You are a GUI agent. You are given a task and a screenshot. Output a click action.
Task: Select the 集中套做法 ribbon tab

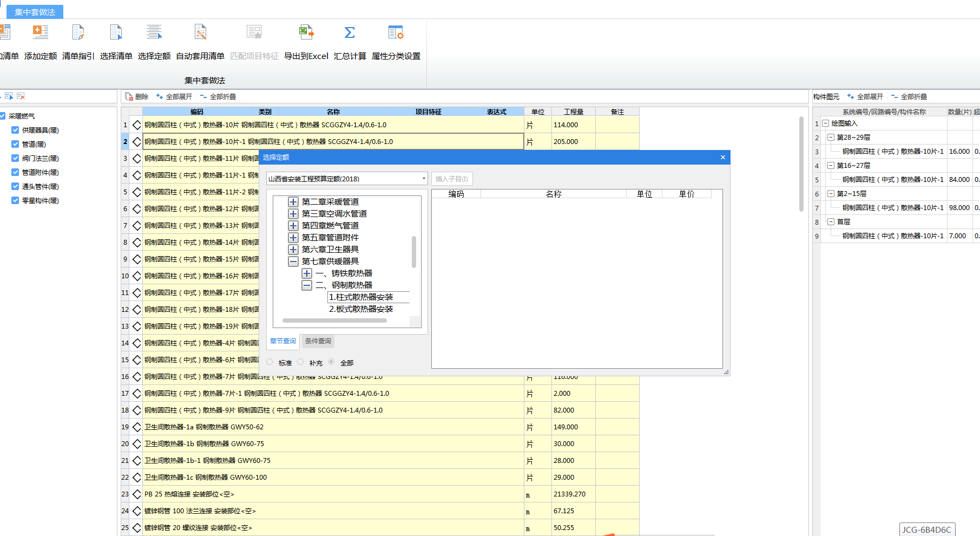35,12
